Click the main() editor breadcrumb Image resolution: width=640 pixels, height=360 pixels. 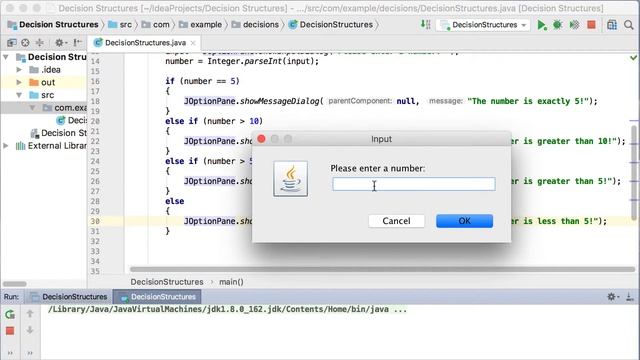click(231, 282)
